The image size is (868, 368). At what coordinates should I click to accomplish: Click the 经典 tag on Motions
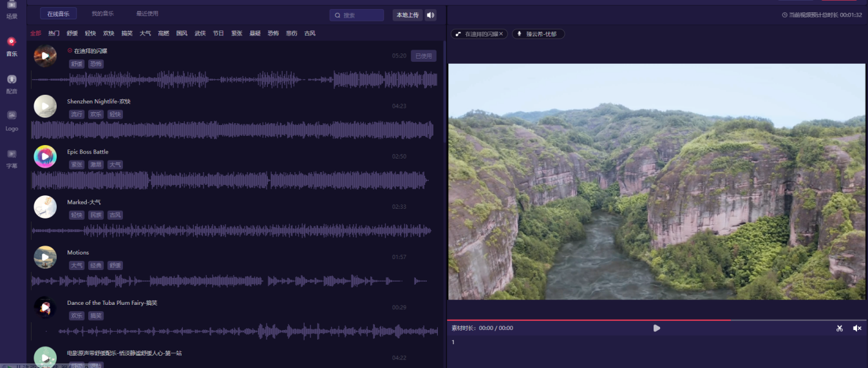click(96, 265)
